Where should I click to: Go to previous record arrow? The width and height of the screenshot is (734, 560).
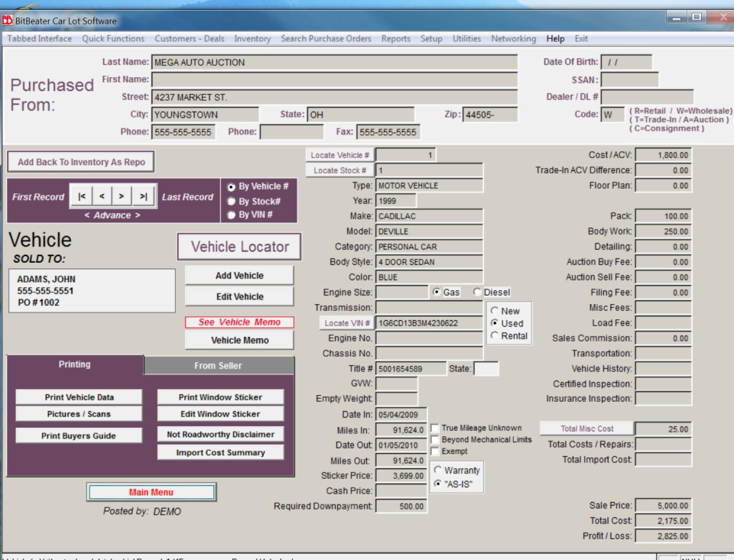click(103, 196)
